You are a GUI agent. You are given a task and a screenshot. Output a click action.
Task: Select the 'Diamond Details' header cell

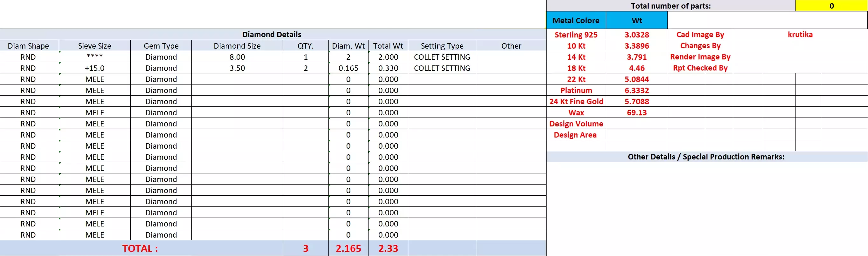[272, 34]
